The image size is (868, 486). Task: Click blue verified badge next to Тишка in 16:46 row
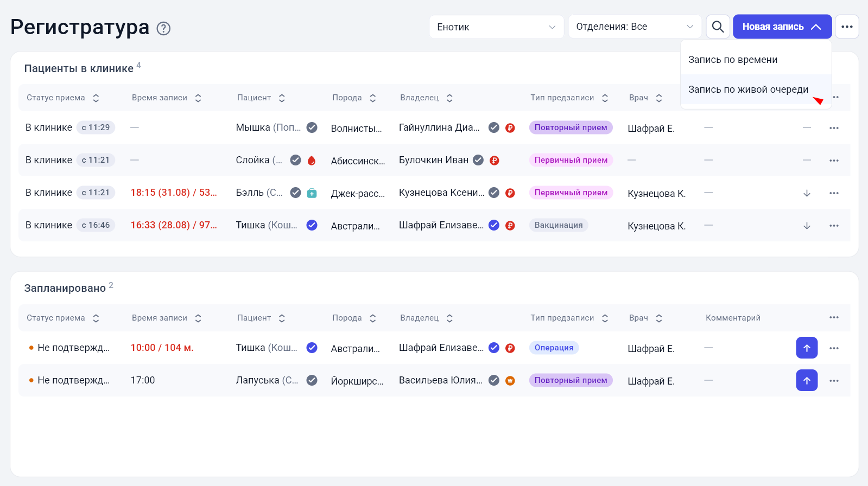312,225
